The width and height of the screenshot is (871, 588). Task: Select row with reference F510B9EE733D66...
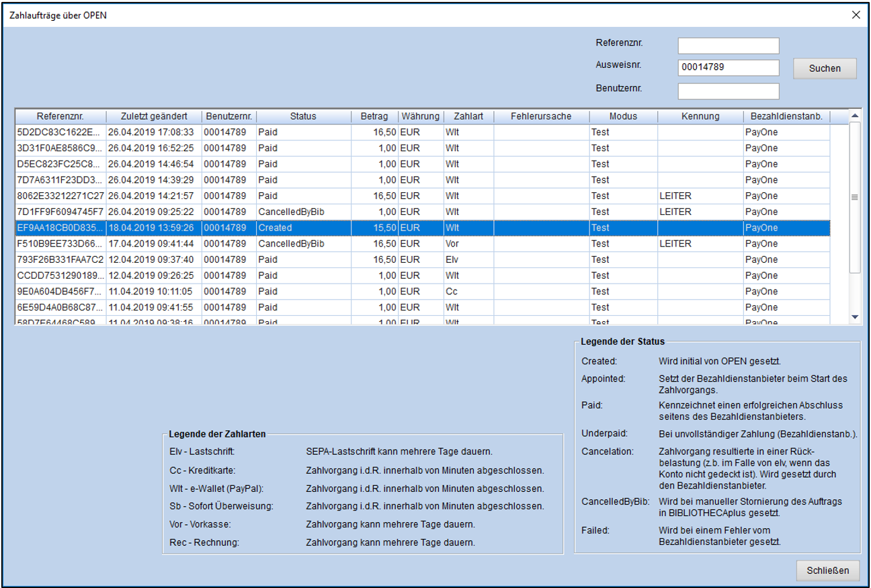[423, 243]
